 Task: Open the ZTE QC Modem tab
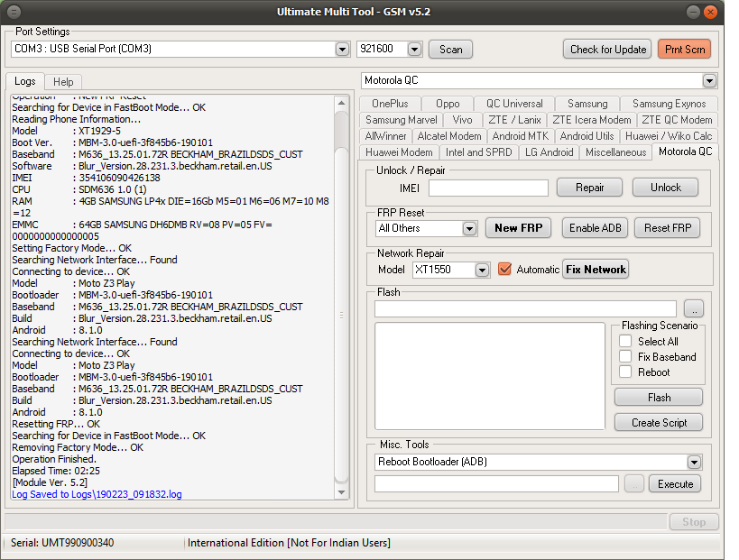click(677, 120)
